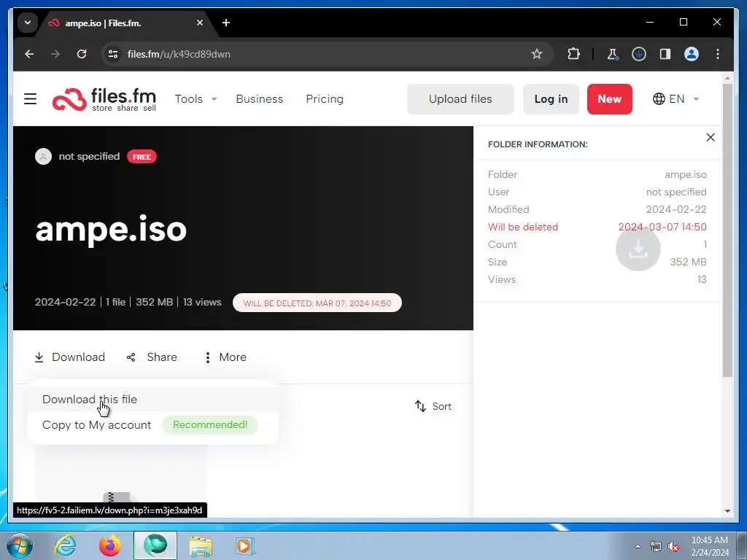Screen dimensions: 747x560
Task: Click the Modified date 2024-02-22
Action: pos(676,209)
